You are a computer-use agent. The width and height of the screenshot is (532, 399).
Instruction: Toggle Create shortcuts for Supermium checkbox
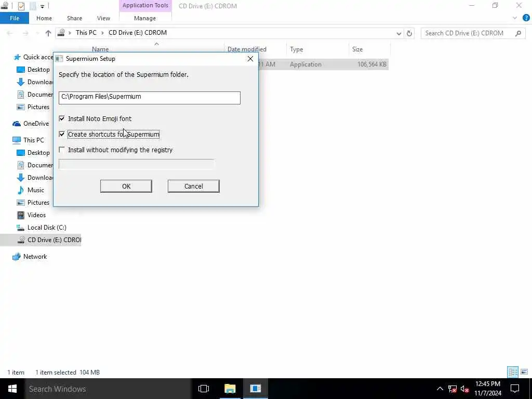pos(62,134)
